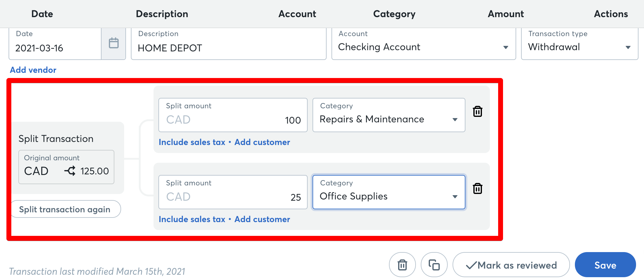Delete the transaction using the trash icon
This screenshot has width=644, height=279.
click(x=402, y=264)
